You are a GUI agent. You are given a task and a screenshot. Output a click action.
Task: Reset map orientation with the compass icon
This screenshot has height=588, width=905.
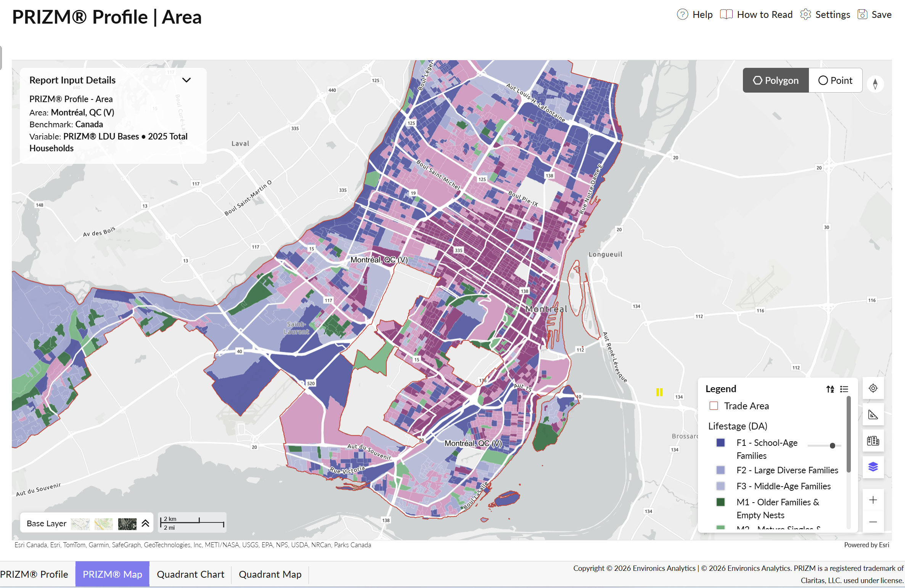tap(875, 83)
